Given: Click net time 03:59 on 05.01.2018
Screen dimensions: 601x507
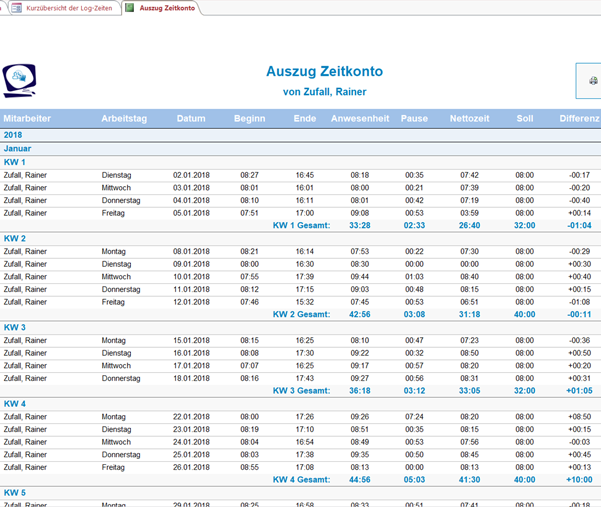Looking at the screenshot, I should 470,213.
